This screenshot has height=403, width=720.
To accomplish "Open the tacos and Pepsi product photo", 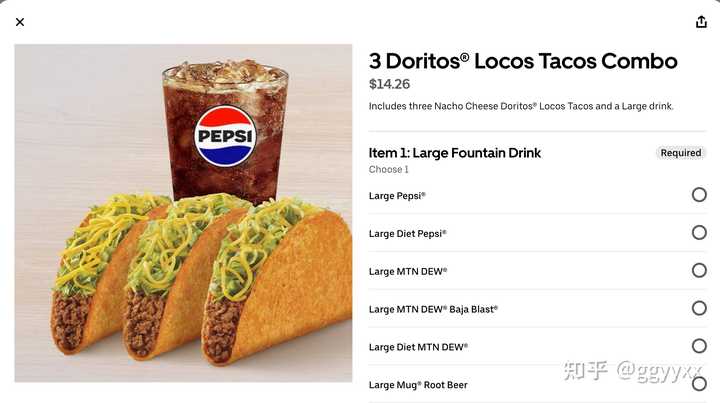I will point(183,213).
